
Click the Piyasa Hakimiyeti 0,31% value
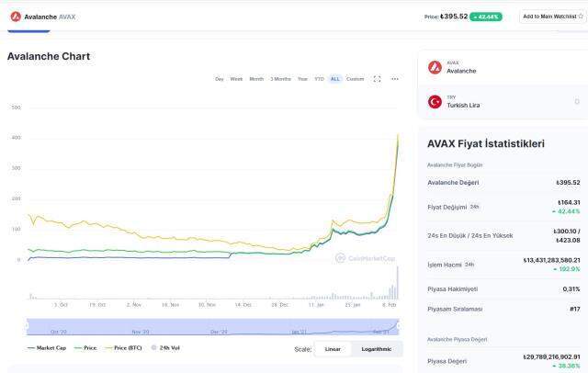click(x=571, y=289)
